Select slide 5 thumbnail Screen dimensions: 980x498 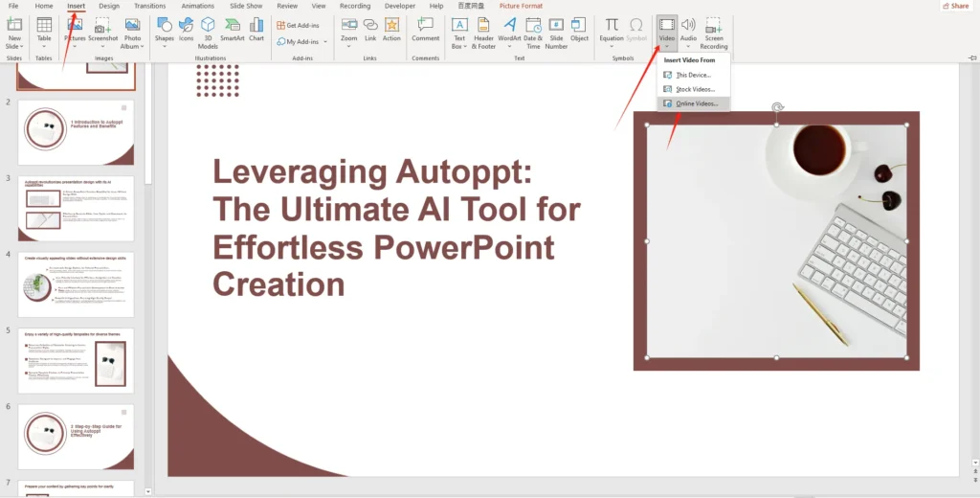76,361
